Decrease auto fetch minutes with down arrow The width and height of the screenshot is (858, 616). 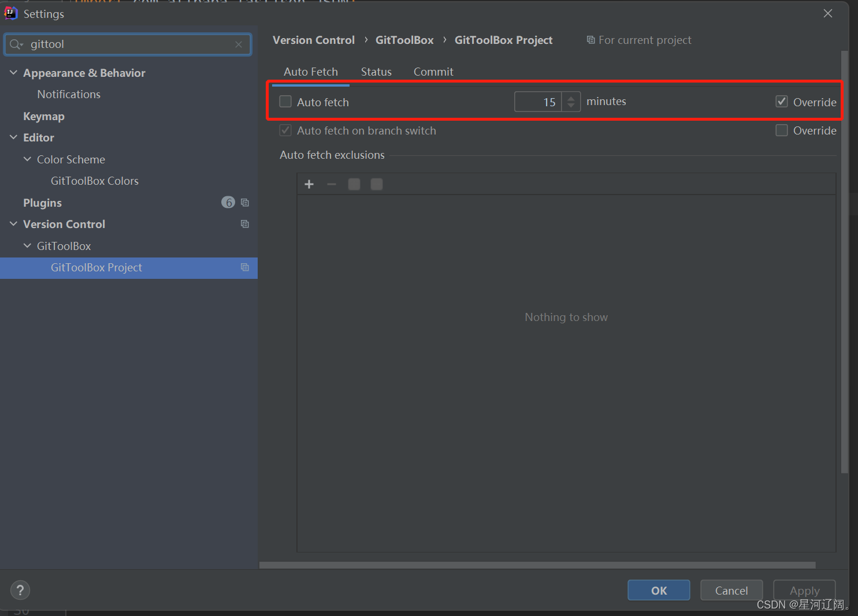pyautogui.click(x=571, y=106)
